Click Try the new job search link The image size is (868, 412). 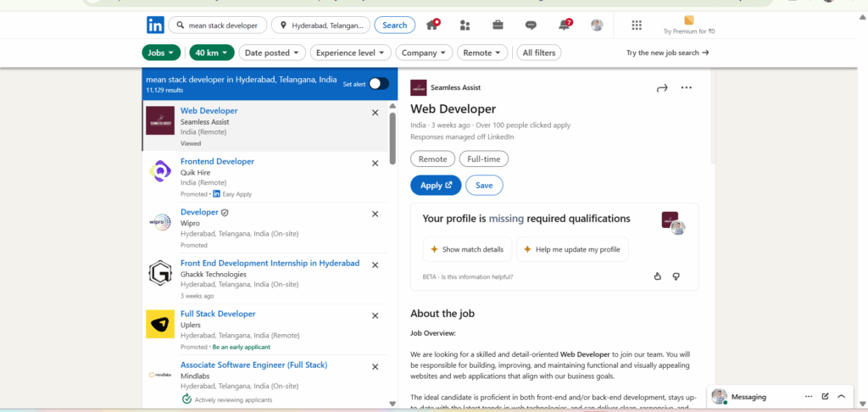[668, 53]
